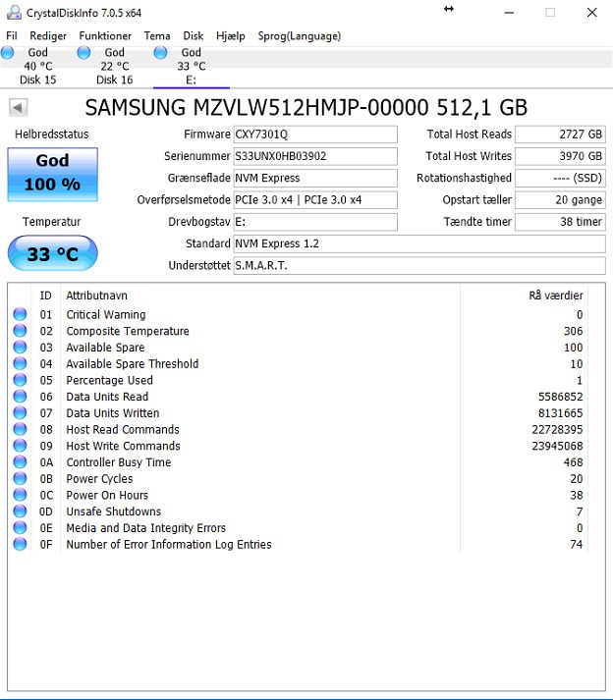Select Disk 15 at 40 °C

point(38,66)
